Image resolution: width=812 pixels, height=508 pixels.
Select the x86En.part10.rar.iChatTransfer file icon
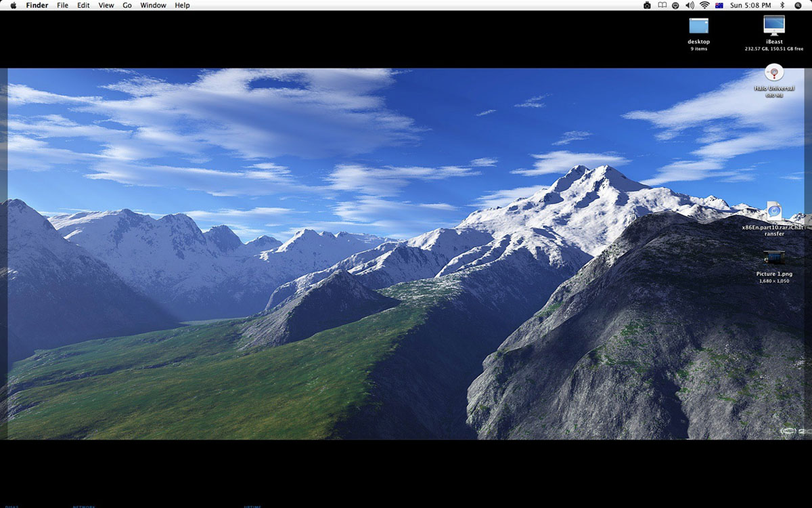tap(774, 211)
